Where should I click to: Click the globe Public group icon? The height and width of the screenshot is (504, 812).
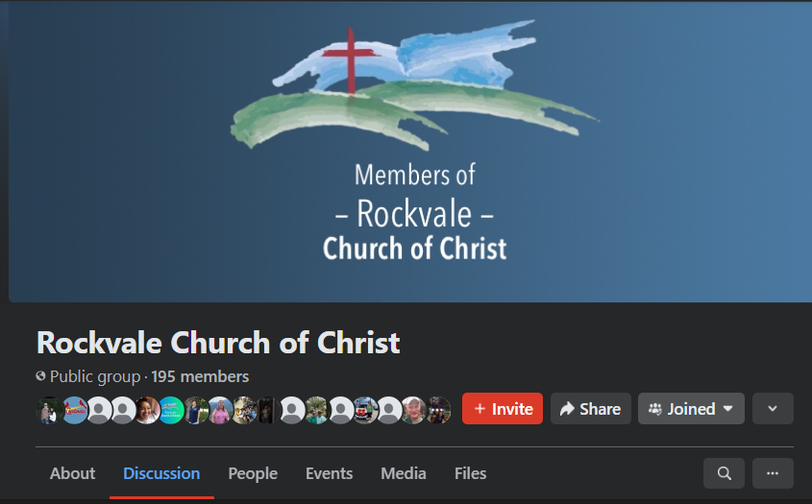tap(40, 376)
